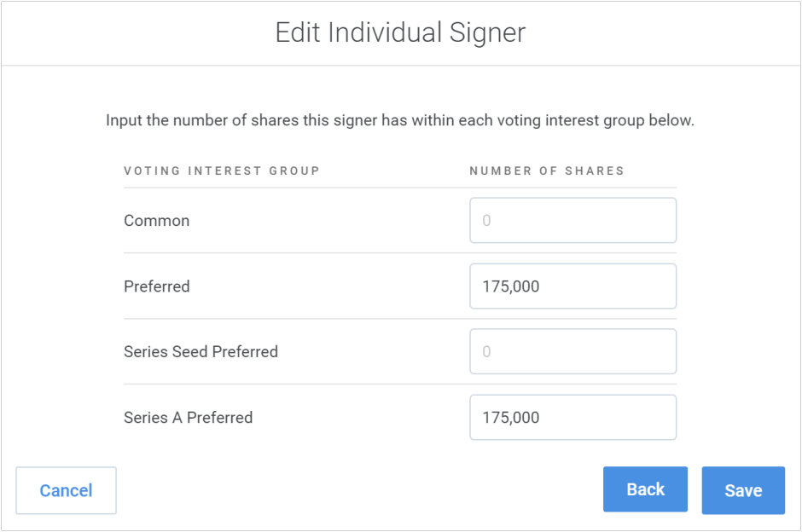
Task: Click the Common voting group label
Action: [x=157, y=221]
